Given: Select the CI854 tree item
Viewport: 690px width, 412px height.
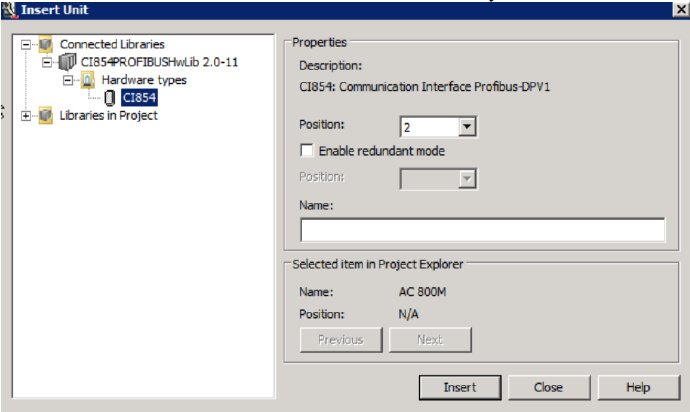Looking at the screenshot, I should 138,98.
